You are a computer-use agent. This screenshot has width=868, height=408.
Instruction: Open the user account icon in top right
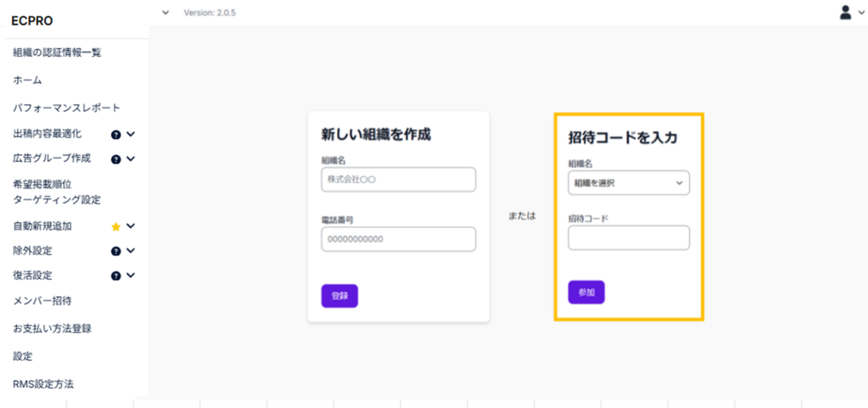[x=845, y=12]
